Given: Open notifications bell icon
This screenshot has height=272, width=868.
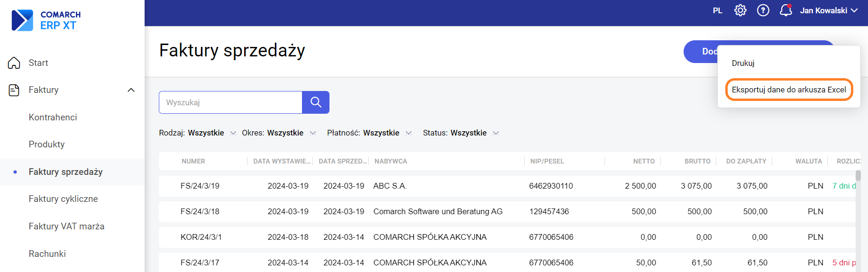Looking at the screenshot, I should pos(786,10).
